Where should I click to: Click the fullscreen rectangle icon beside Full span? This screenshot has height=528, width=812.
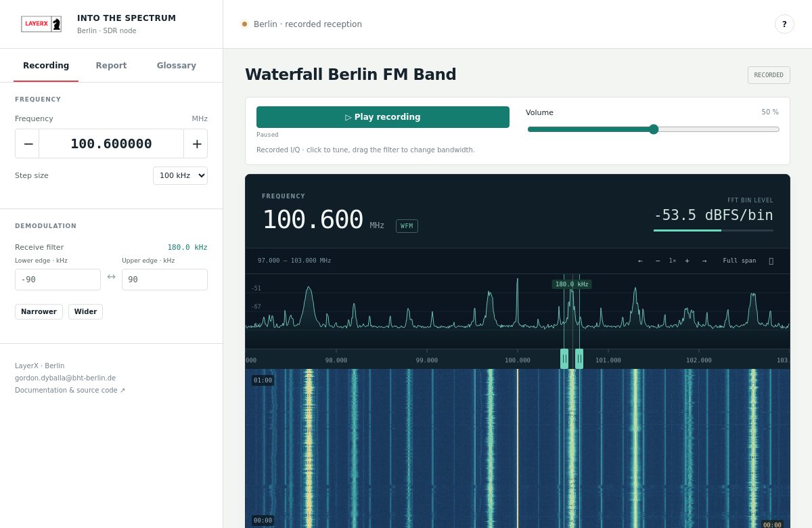pos(771,261)
